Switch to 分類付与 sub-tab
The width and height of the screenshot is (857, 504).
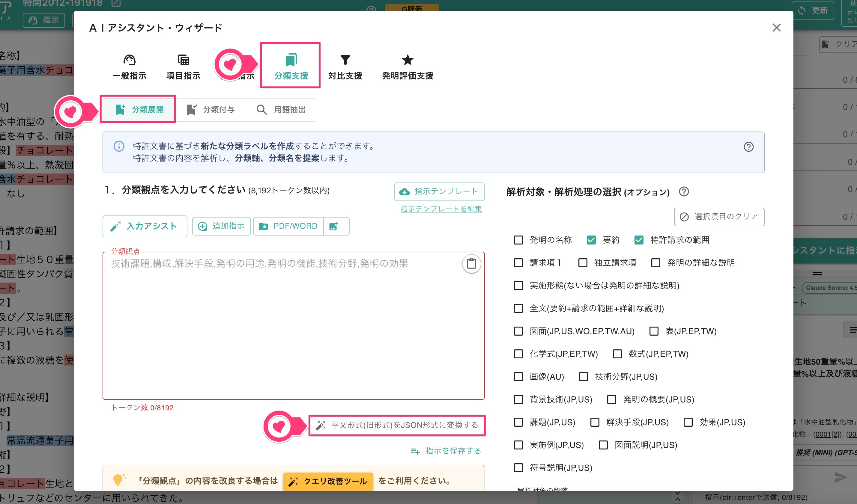tap(211, 109)
